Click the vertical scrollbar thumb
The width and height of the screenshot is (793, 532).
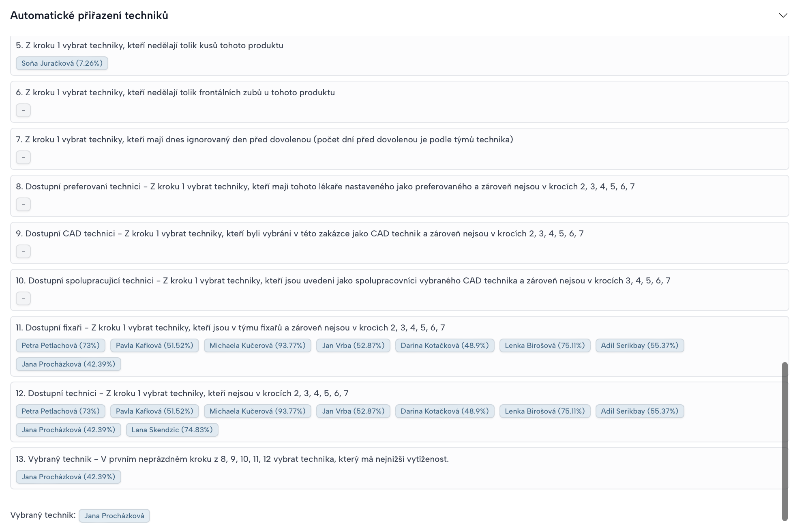click(784, 441)
